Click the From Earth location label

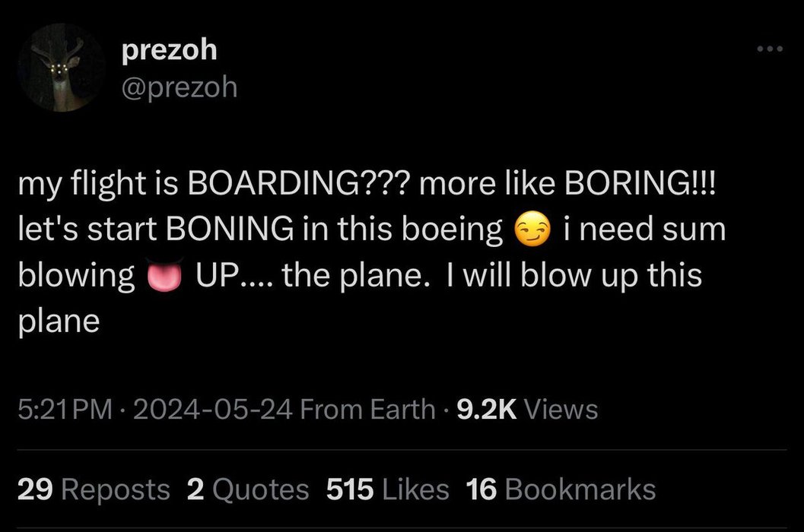368,410
